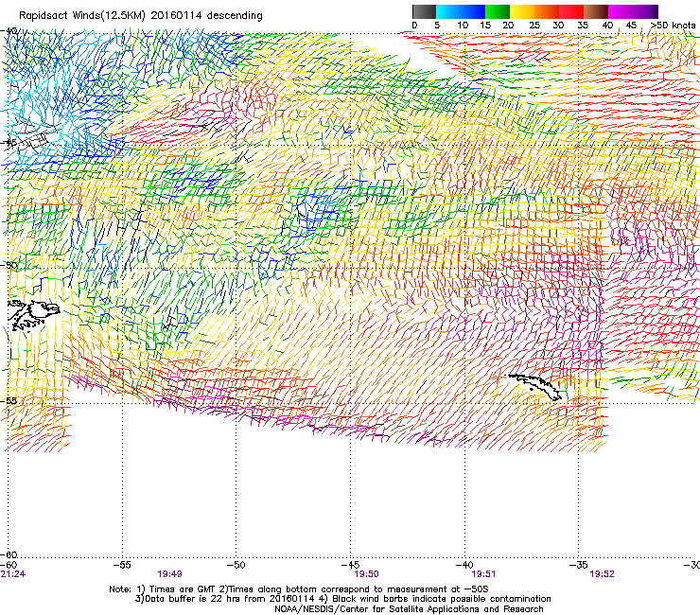Click the magenta 40-45 knots legend segment

(x=621, y=11)
